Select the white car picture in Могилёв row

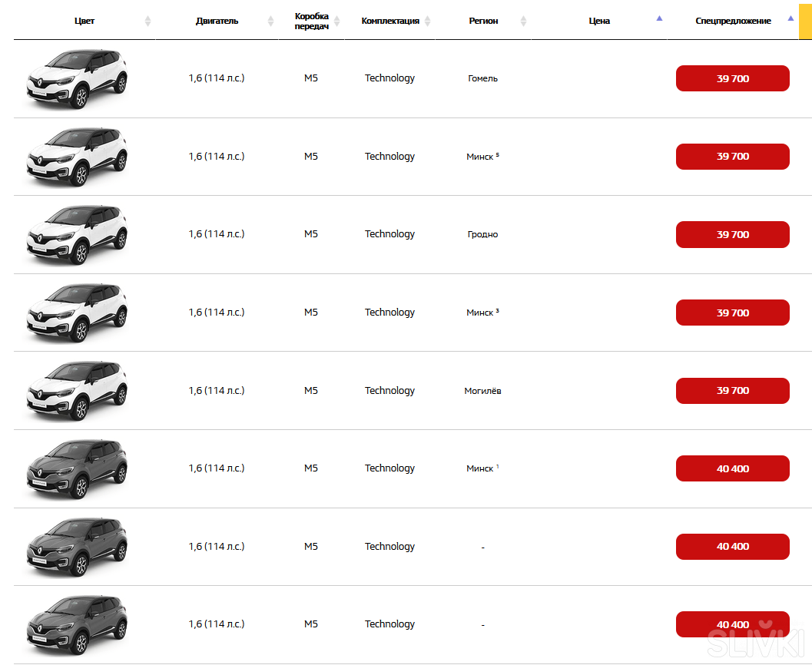77,390
